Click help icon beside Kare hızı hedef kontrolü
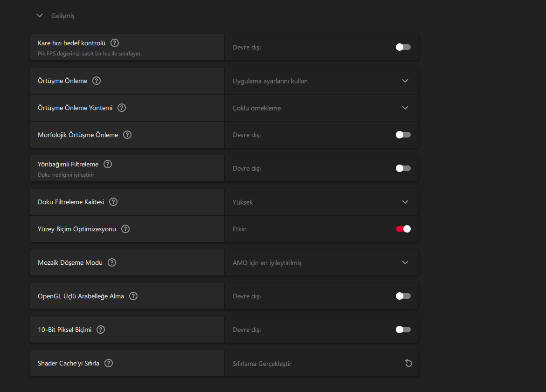The image size is (546, 392). pyautogui.click(x=115, y=43)
